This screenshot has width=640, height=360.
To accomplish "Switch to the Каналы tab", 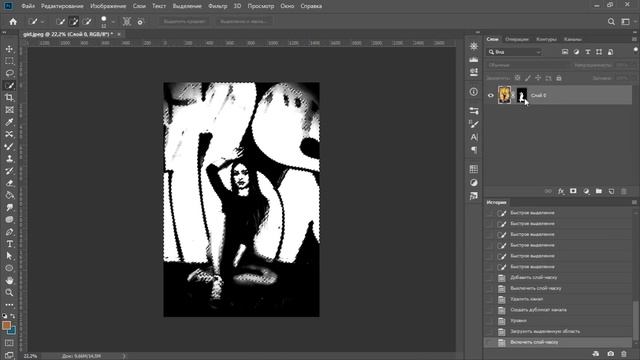I will coord(573,39).
